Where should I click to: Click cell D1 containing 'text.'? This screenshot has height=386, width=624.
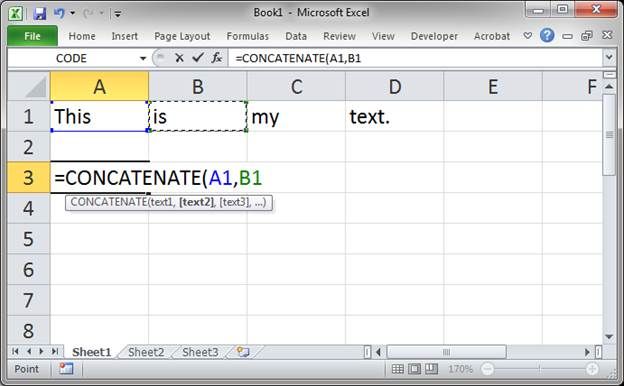pyautogui.click(x=395, y=116)
